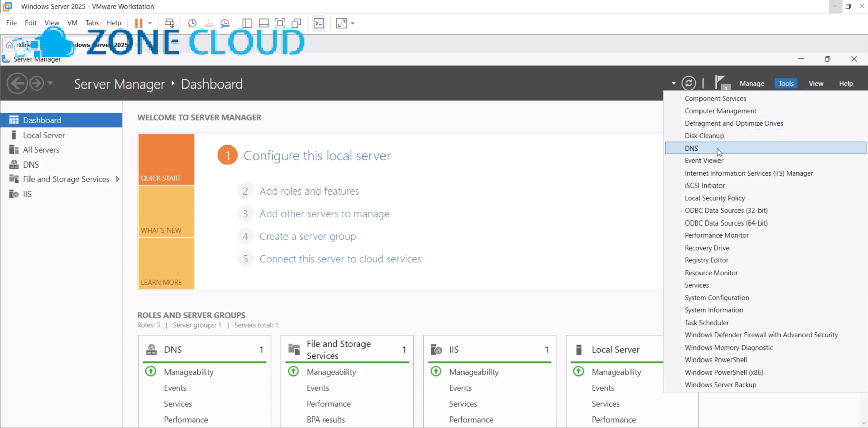Select All Servers in left pane

tap(61, 150)
